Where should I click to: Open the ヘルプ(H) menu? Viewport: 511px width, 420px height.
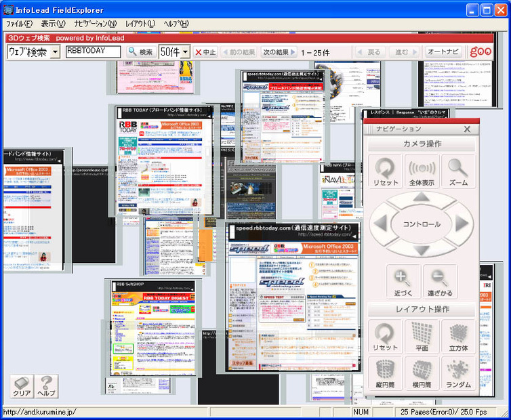[x=176, y=24]
